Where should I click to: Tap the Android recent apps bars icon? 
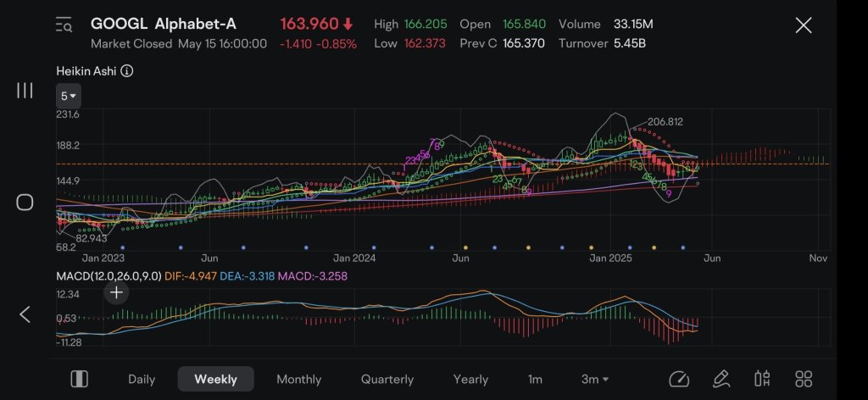[25, 90]
